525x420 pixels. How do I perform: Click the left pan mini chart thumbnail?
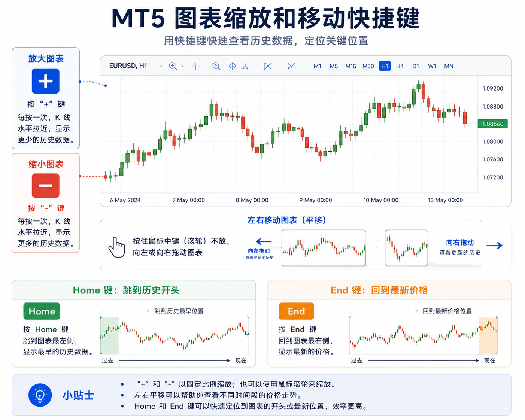coord(324,248)
